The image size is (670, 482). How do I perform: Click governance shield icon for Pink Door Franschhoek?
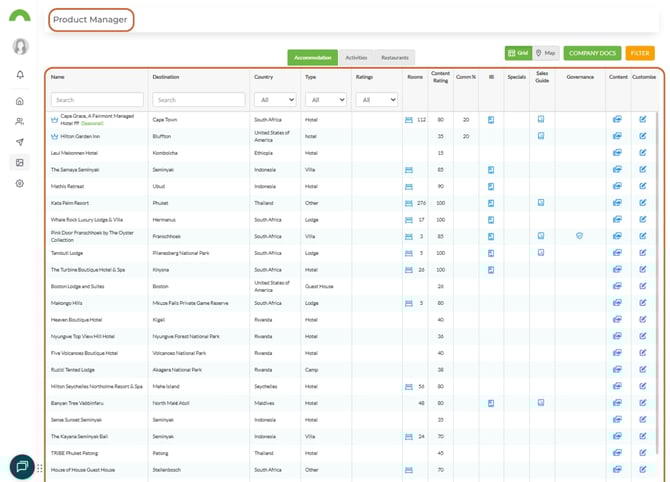click(580, 236)
